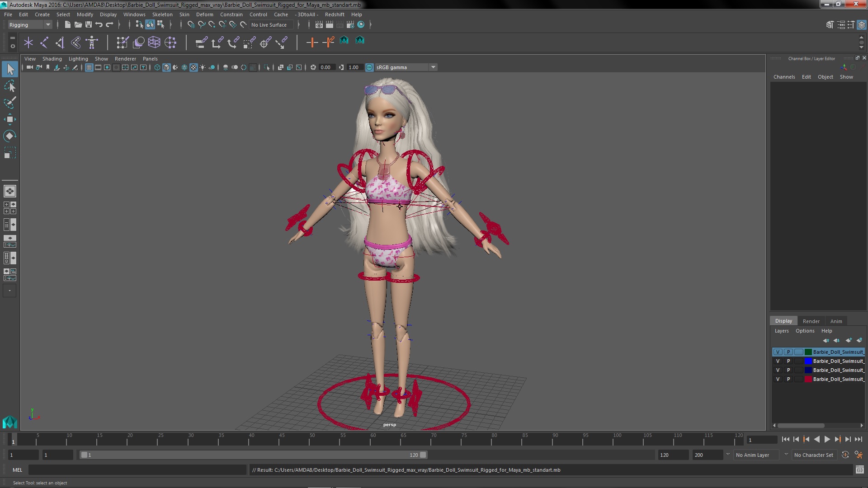Click Create Layer from Selected icon
The width and height of the screenshot is (868, 488).
click(x=859, y=340)
